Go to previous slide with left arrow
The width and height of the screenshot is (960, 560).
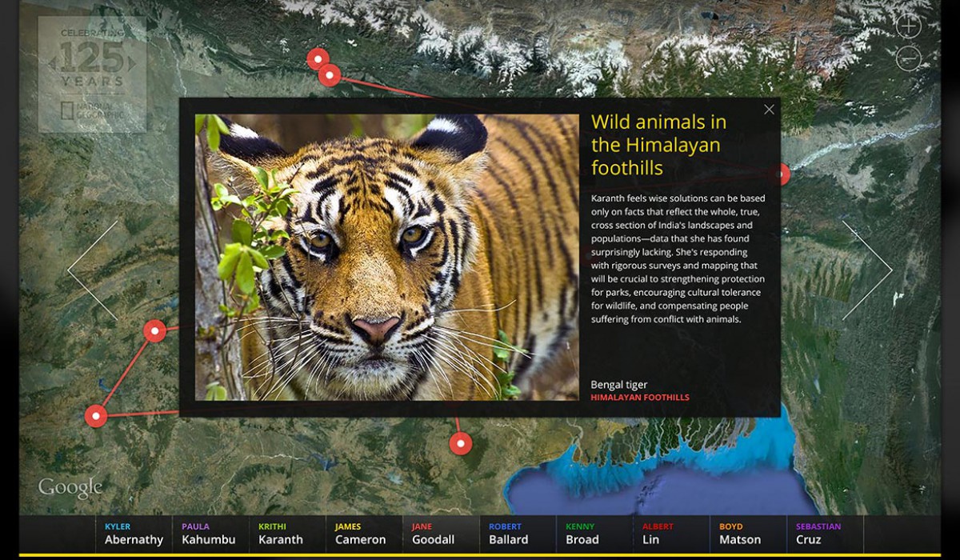[x=92, y=271]
